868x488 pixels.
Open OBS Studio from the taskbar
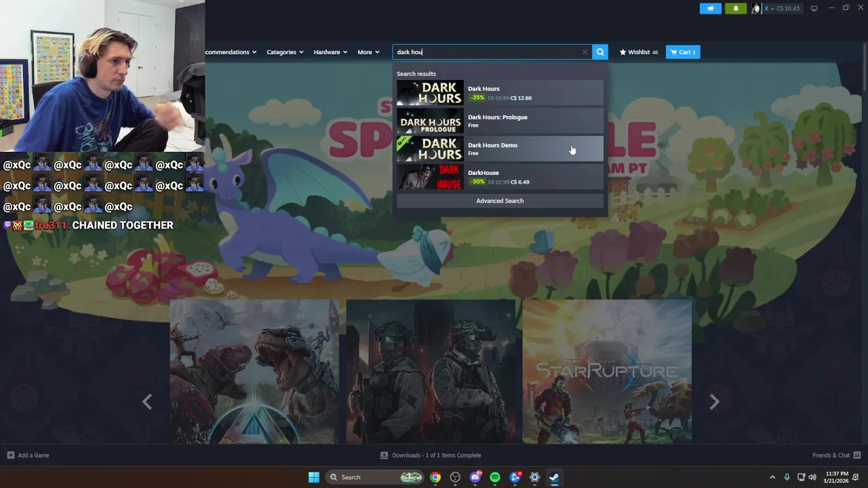455,477
